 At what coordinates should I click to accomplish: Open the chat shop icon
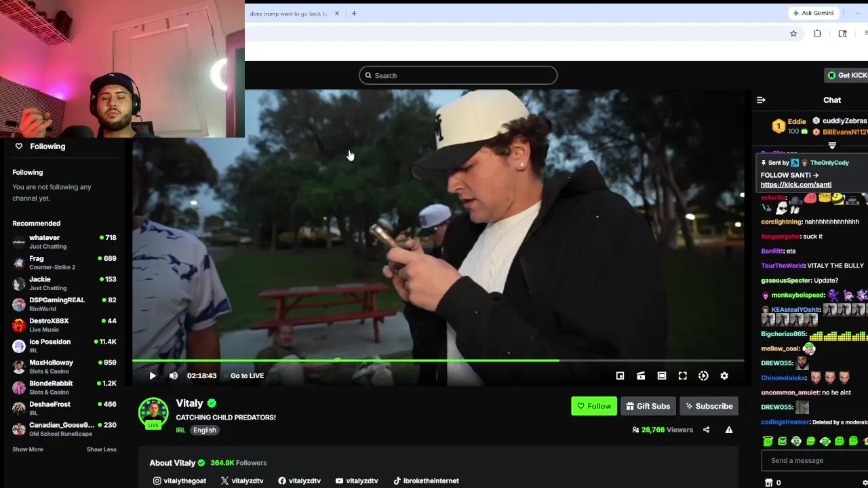[768, 483]
